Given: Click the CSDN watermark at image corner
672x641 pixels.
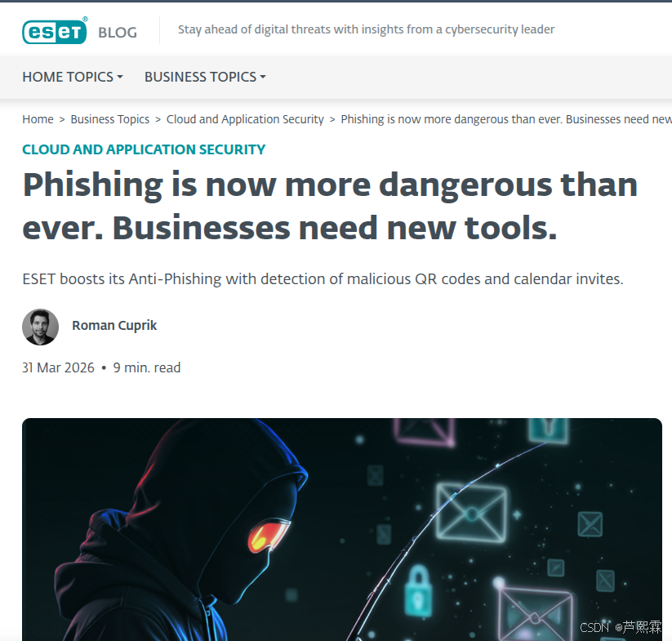Looking at the screenshot, I should coord(620,627).
